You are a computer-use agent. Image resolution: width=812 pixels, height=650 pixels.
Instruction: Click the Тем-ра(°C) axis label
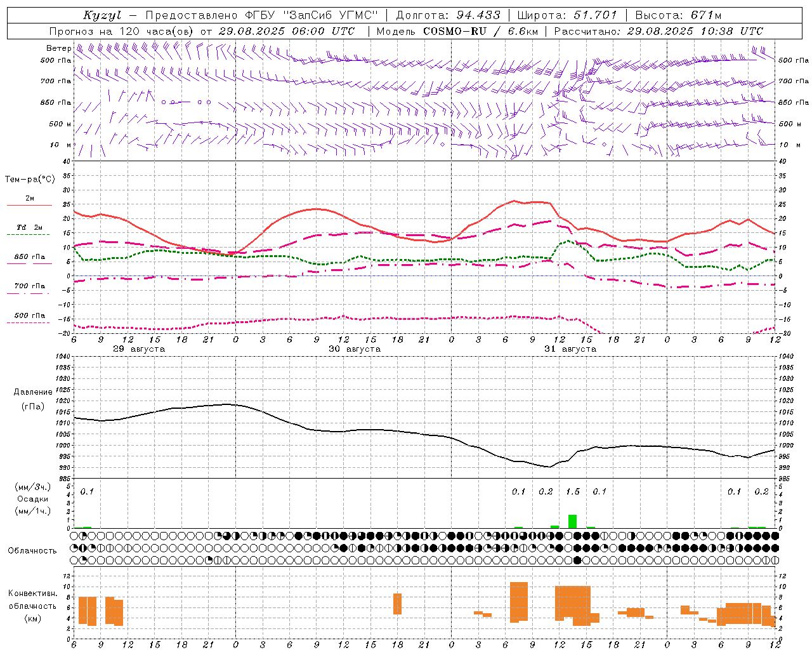[x=30, y=179]
